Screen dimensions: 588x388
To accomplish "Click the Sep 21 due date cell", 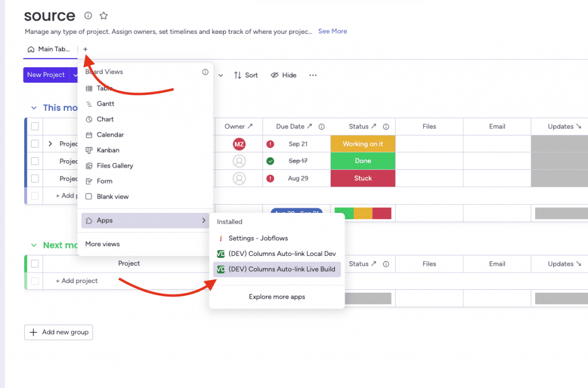I will [297, 144].
